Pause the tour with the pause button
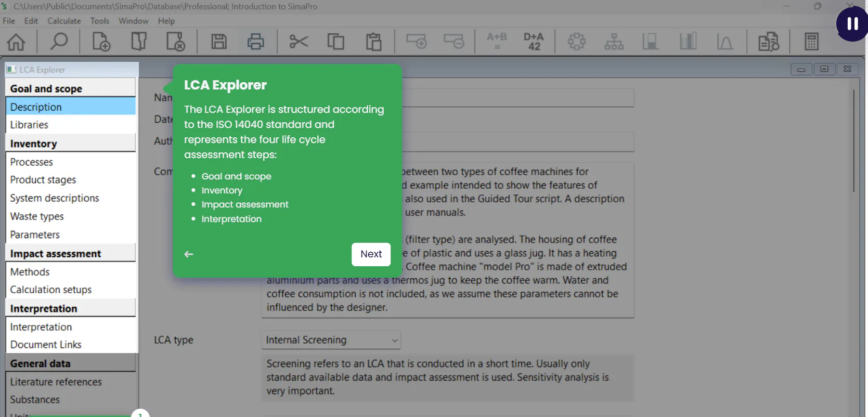 tap(852, 23)
